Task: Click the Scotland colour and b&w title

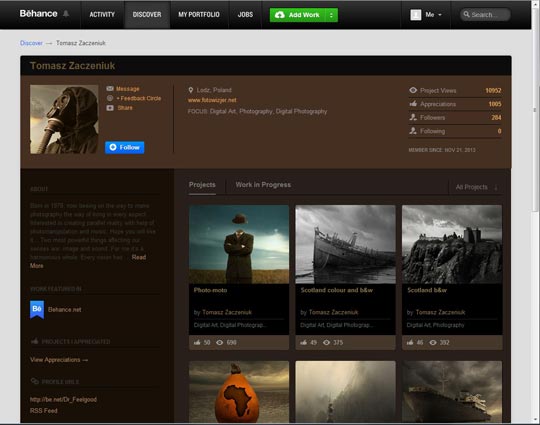Action: coord(336,290)
